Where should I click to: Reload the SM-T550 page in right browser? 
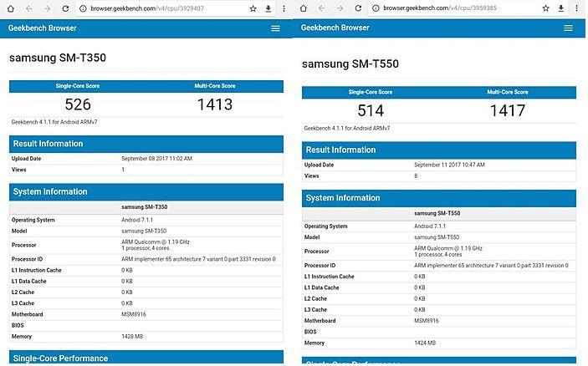coord(358,8)
